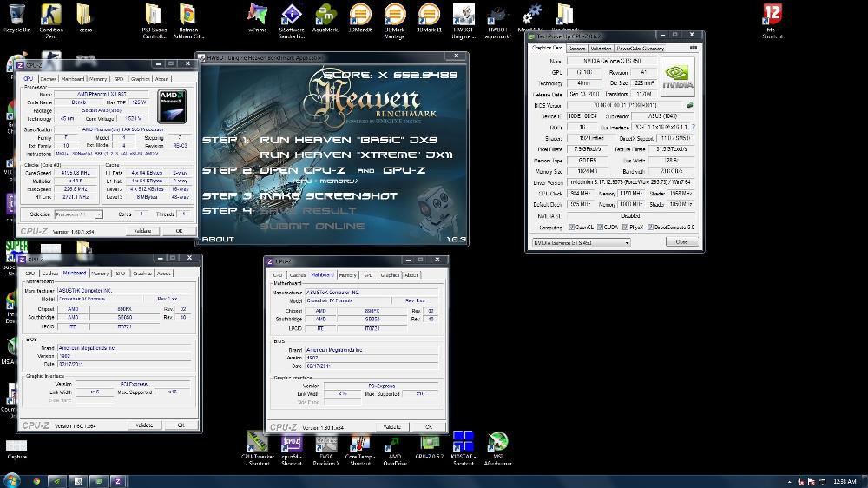Click the GPU-Z screenshot camera icon
868x488 pixels.
(694, 48)
